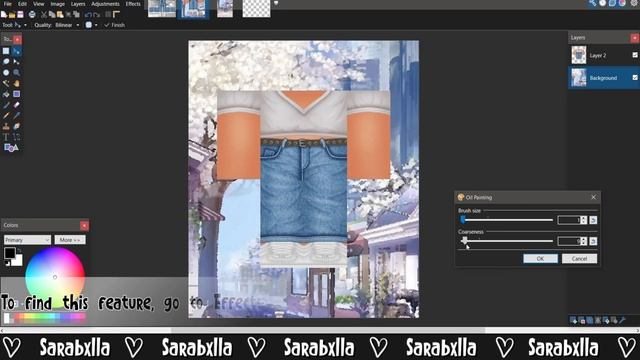The image size is (640, 360).
Task: Click the Redo arrow icon
Action: click(97, 15)
